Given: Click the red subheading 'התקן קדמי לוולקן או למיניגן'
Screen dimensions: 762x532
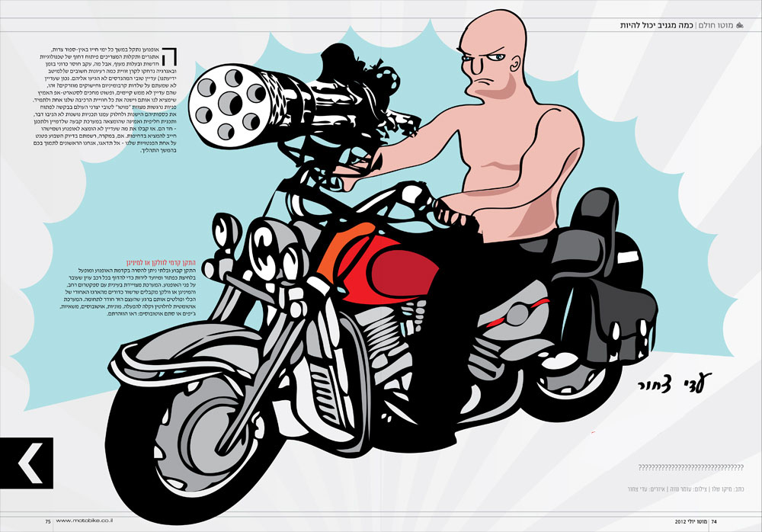Looking at the screenshot, I should 162,263.
